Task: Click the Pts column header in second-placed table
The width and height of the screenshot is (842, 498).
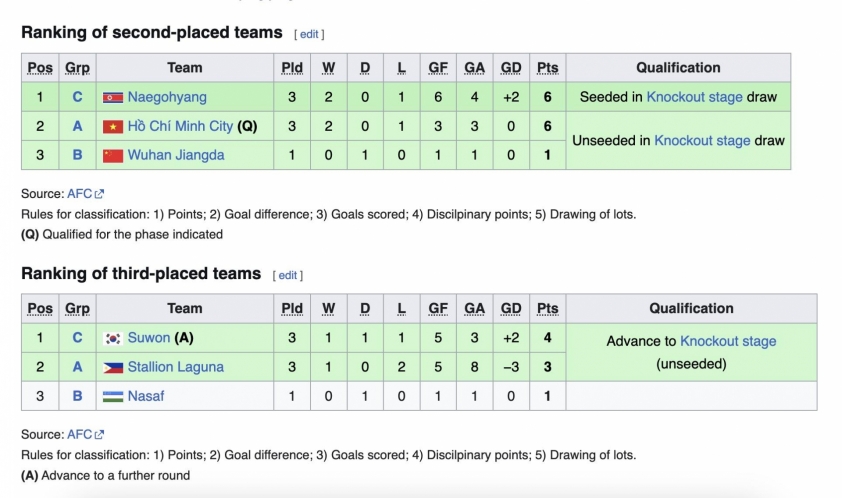Action: click(547, 68)
